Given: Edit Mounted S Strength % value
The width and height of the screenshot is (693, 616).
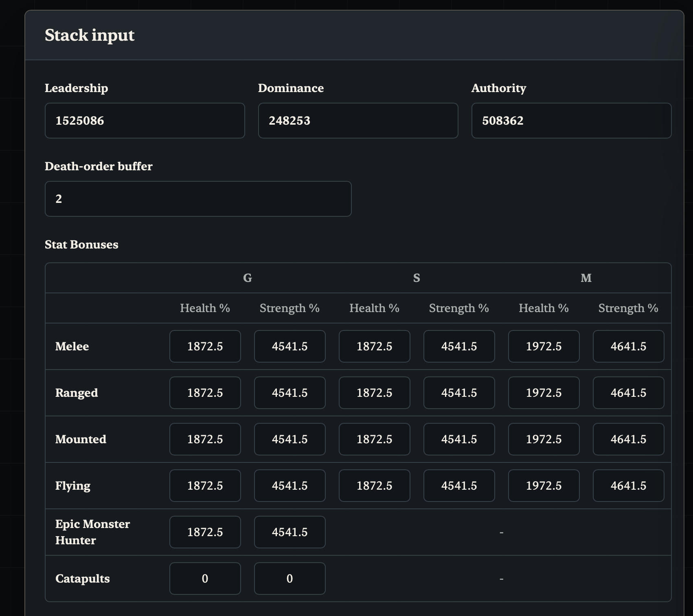Looking at the screenshot, I should (x=459, y=439).
